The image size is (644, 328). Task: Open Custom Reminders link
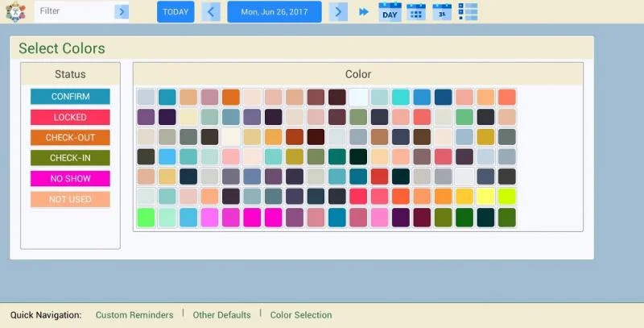pos(134,315)
